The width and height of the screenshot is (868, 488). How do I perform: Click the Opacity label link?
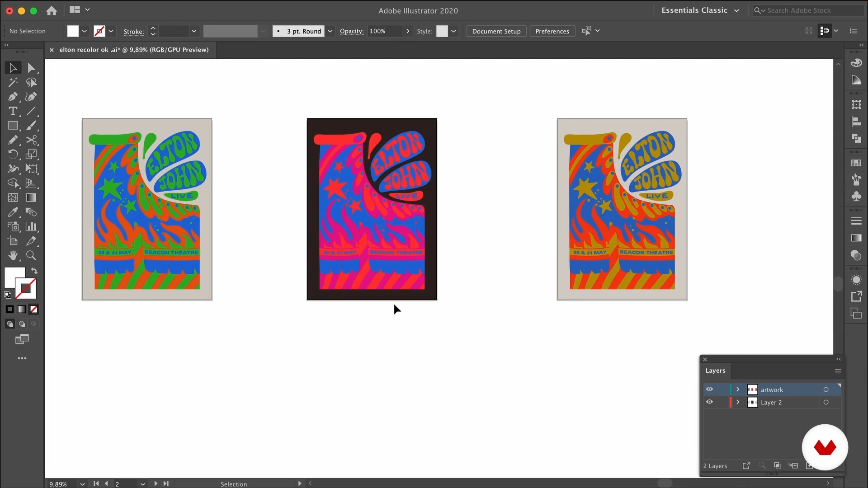pyautogui.click(x=352, y=31)
